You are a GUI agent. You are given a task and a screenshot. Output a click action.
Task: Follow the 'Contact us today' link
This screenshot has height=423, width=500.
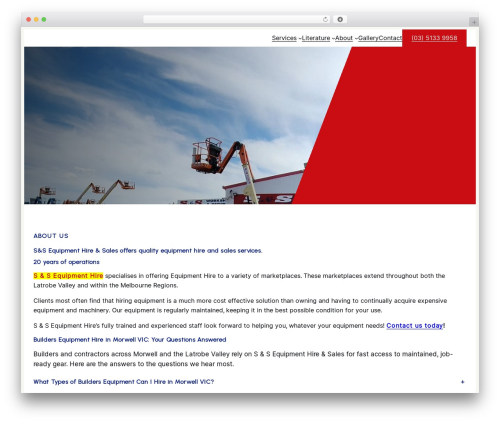pyautogui.click(x=415, y=326)
